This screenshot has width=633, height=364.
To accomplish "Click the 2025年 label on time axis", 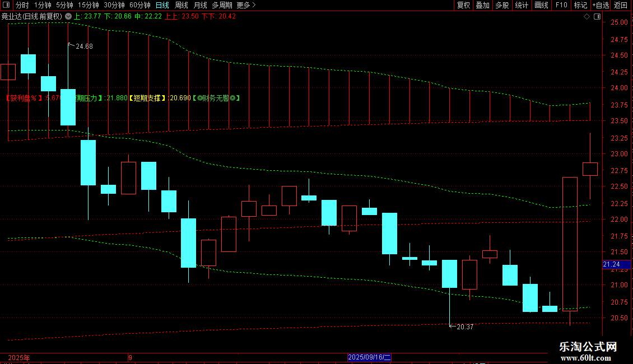I will (19, 357).
